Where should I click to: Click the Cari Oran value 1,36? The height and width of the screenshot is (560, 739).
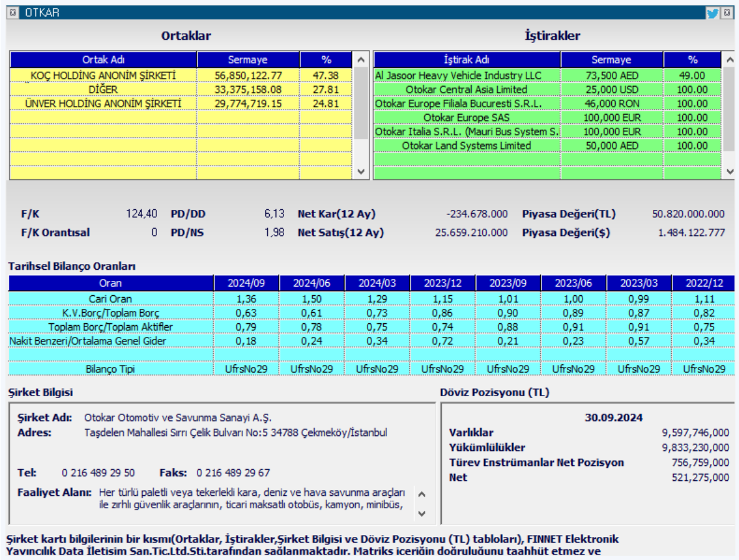[x=246, y=299]
